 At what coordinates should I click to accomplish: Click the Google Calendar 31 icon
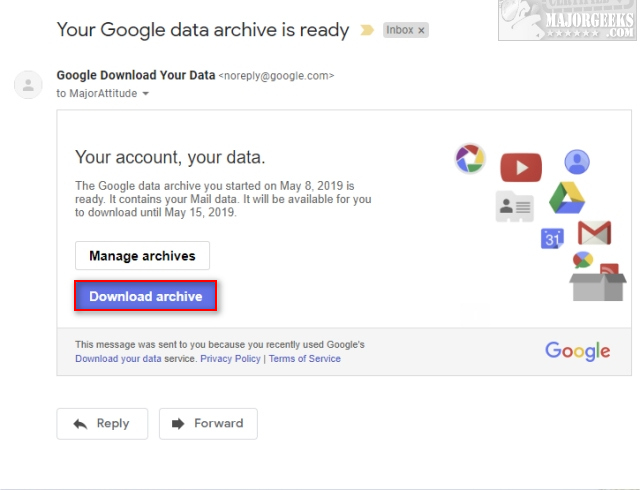pyautogui.click(x=553, y=238)
